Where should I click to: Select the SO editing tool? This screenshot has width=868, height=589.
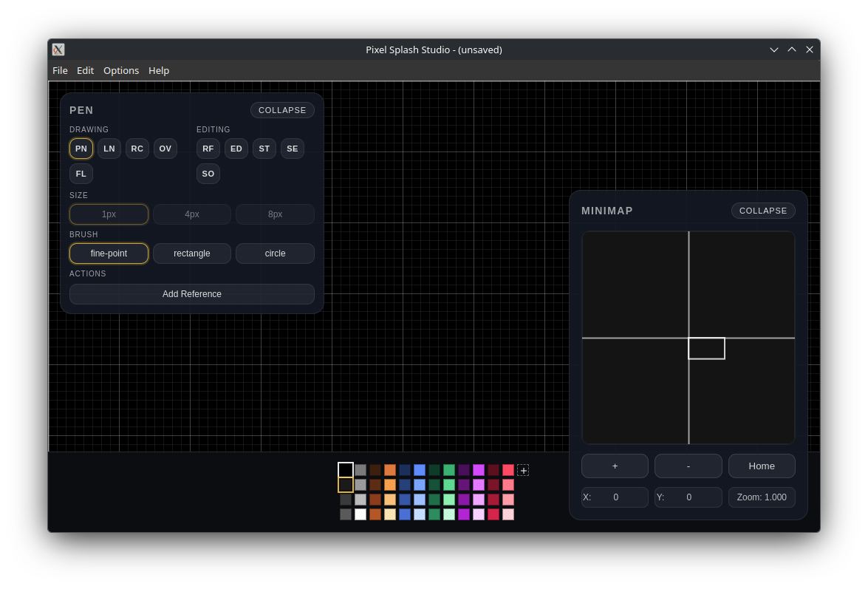pos(208,174)
